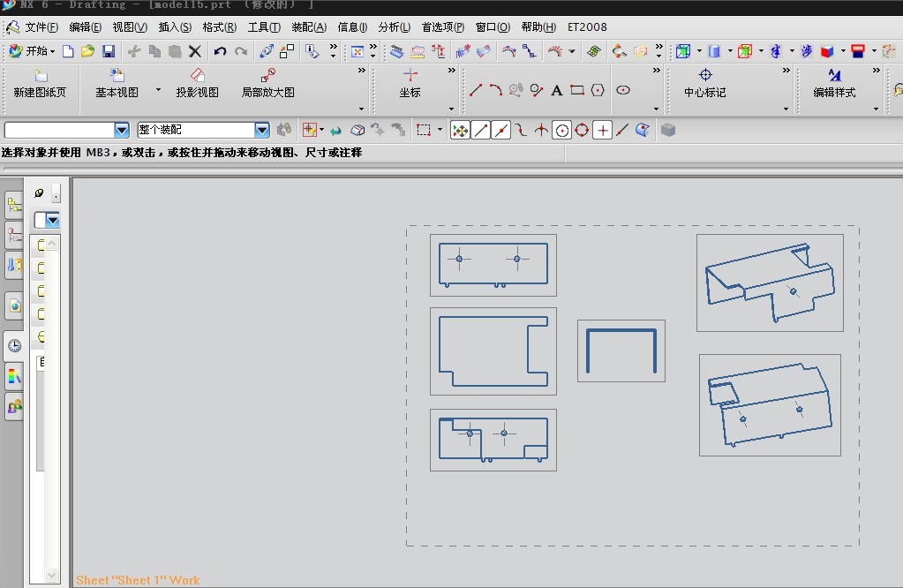The height and width of the screenshot is (588, 903).
Task: Toggle the midpoint snap option
Action: [501, 131]
